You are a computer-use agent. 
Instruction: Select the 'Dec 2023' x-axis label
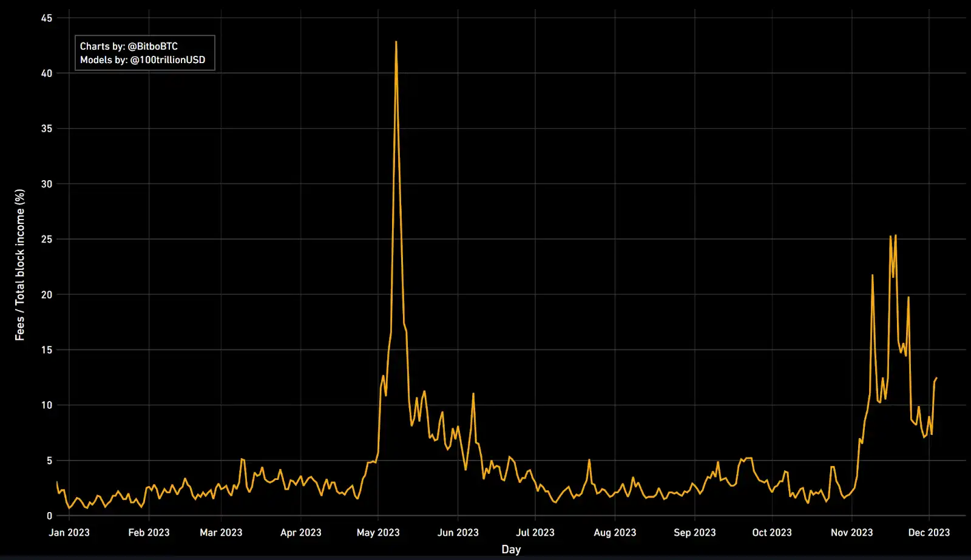click(929, 532)
